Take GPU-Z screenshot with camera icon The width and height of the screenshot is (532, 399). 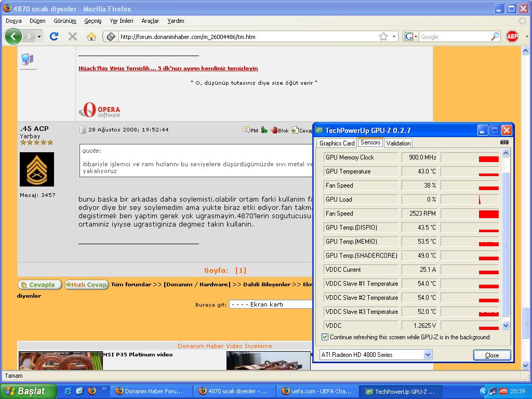(504, 142)
